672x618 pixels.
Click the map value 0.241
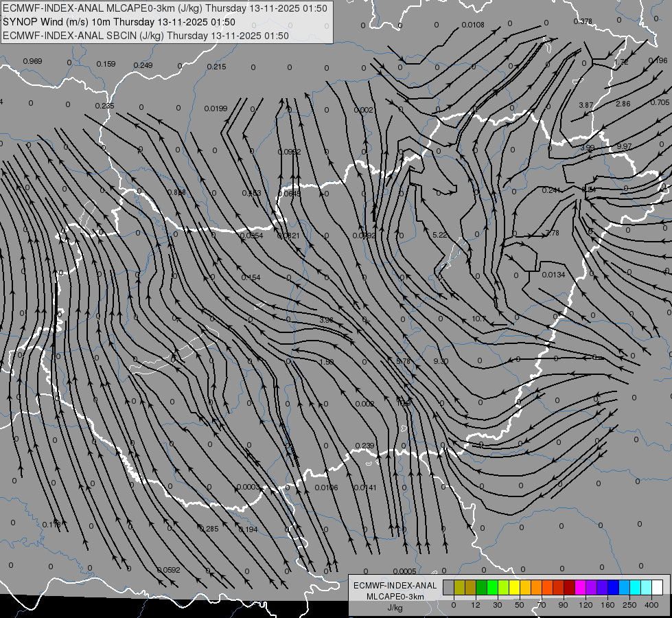point(551,190)
